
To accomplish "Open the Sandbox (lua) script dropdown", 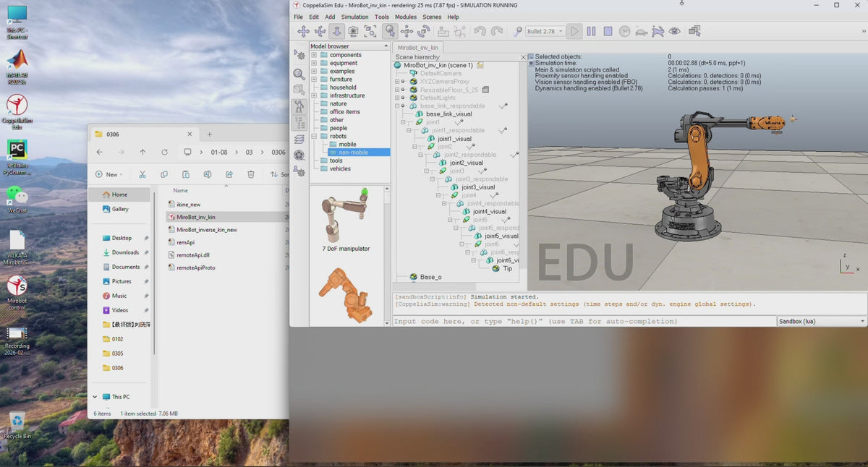I will coord(822,321).
